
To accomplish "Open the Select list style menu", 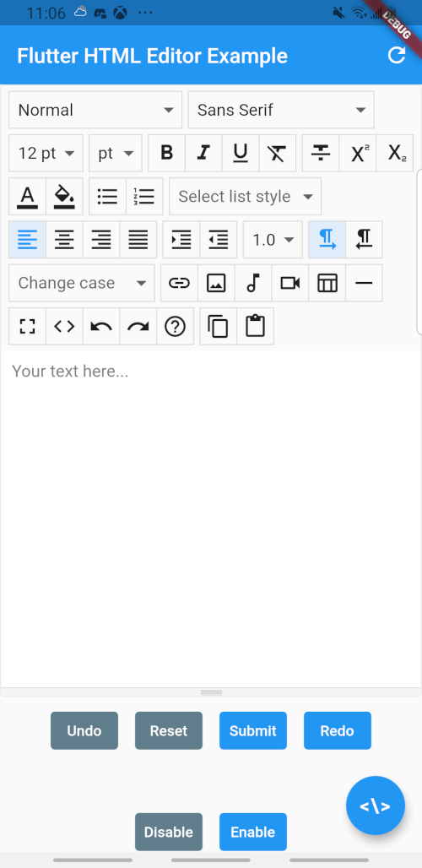I will pos(245,196).
